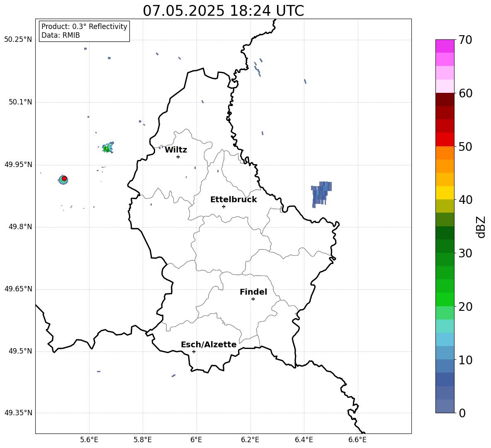Click the Ettelbruck station cross marker

(224, 206)
